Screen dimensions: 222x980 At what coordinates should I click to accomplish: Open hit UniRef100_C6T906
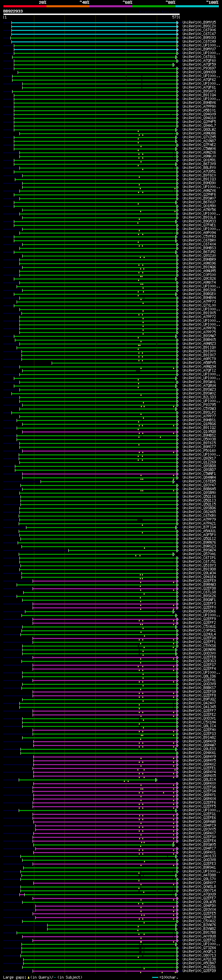(x=199, y=30)
